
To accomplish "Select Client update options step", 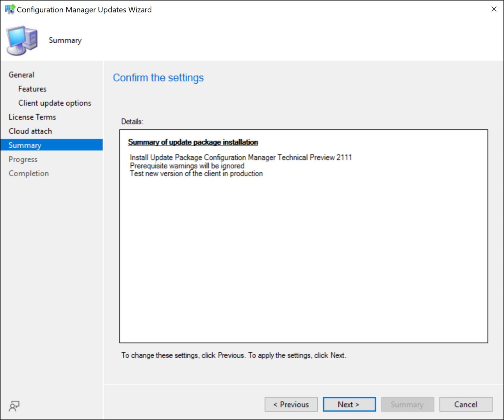I will tap(54, 103).
